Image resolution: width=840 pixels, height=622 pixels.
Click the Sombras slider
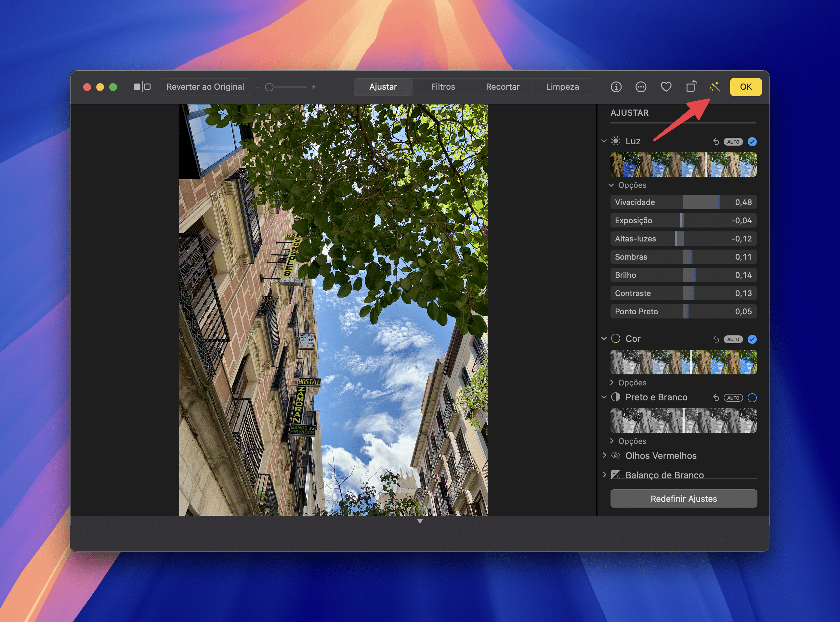pyautogui.click(x=683, y=257)
